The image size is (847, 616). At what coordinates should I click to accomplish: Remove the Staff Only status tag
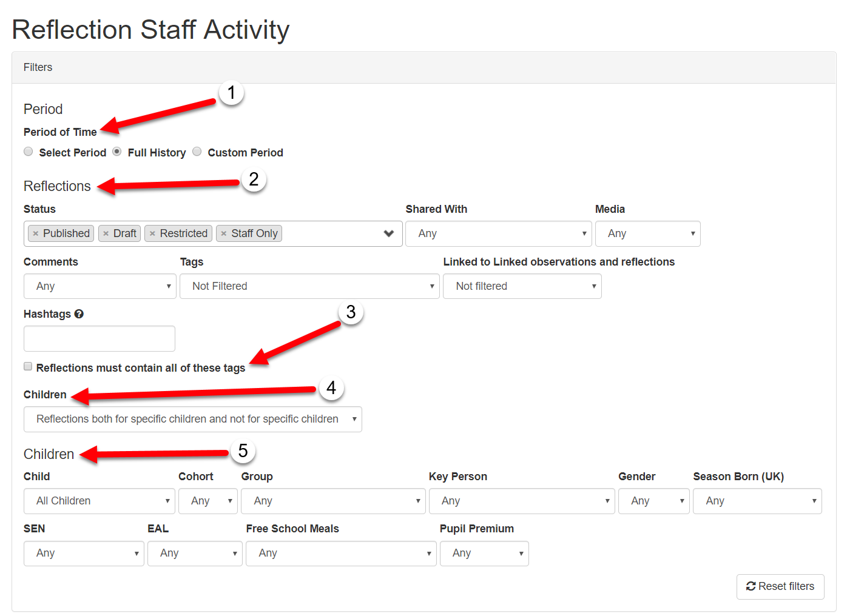pos(224,234)
